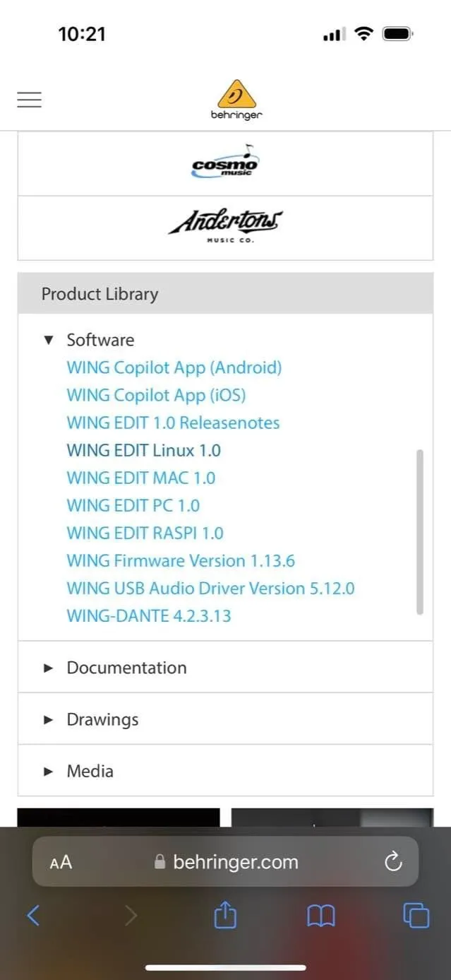Open WING Firmware Version 1.13.6 link
Viewport: 451px width, 980px height.
[x=181, y=560]
